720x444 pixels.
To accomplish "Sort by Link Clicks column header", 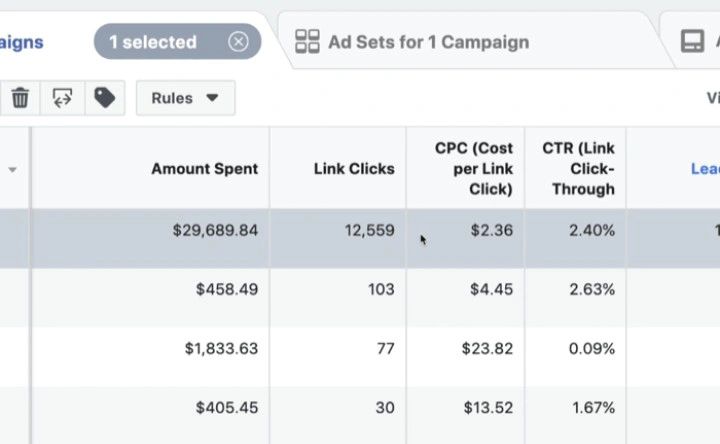I will (x=354, y=169).
